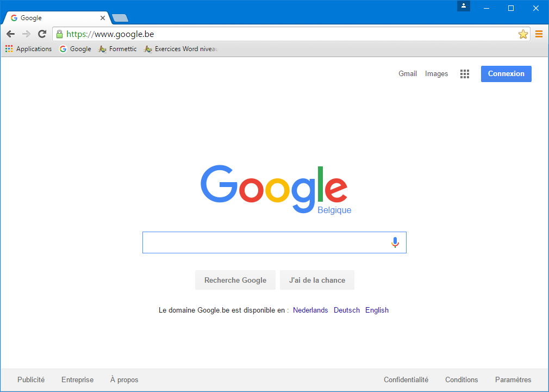Open the À propos footer link
549x392 pixels.
124,379
